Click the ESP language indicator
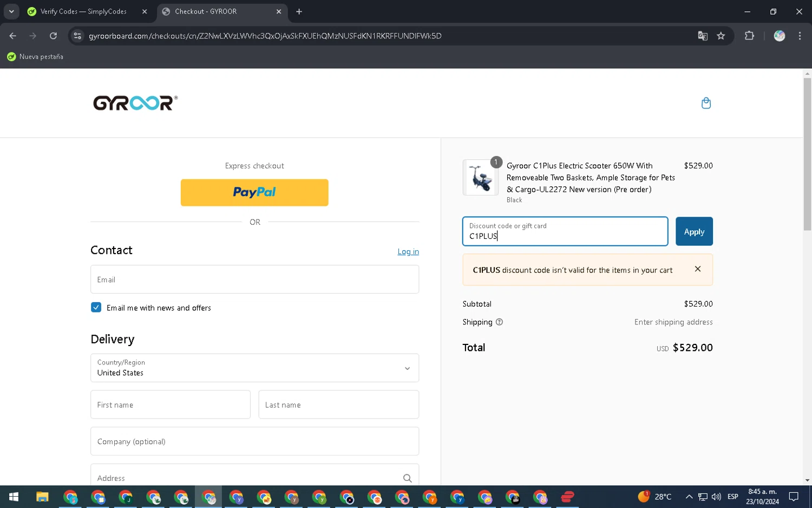The image size is (812, 508). pos(733,497)
